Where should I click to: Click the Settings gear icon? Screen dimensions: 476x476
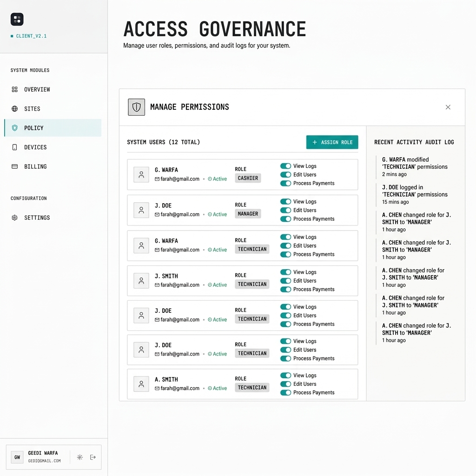(15, 218)
